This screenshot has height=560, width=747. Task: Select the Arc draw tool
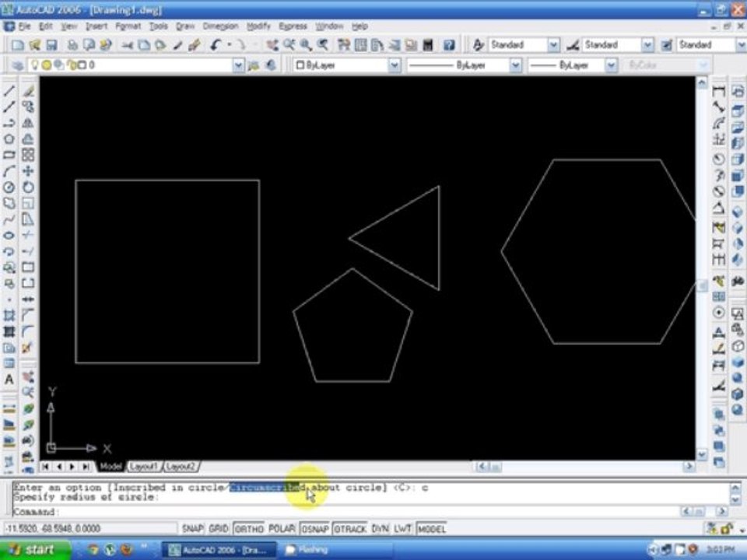9,171
